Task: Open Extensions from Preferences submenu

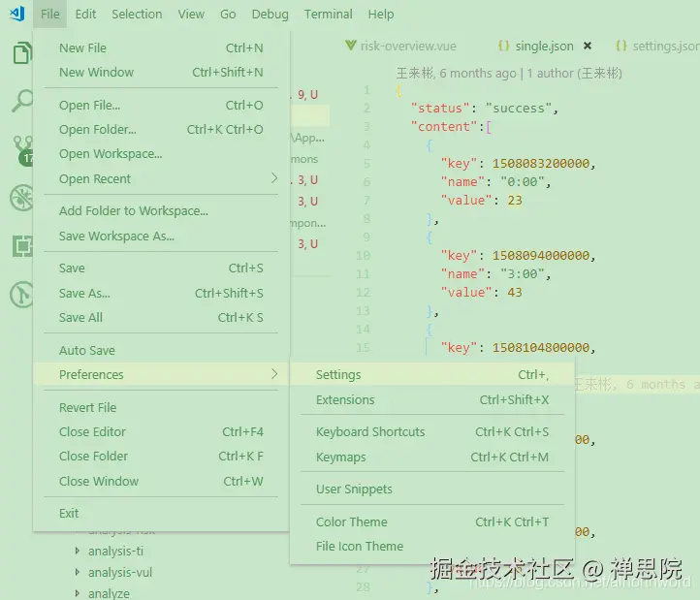Action: [432, 399]
